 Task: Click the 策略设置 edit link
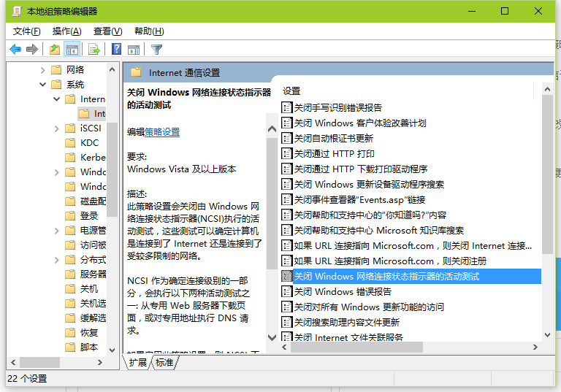[x=162, y=132]
